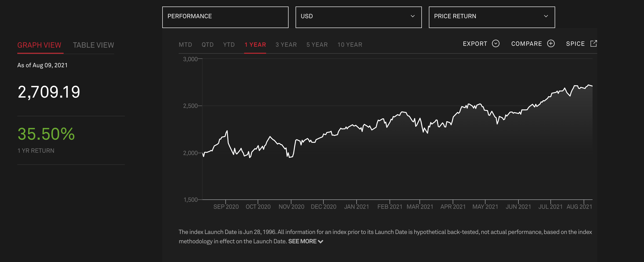
Task: Expand the USD currency dropdown
Action: [359, 17]
